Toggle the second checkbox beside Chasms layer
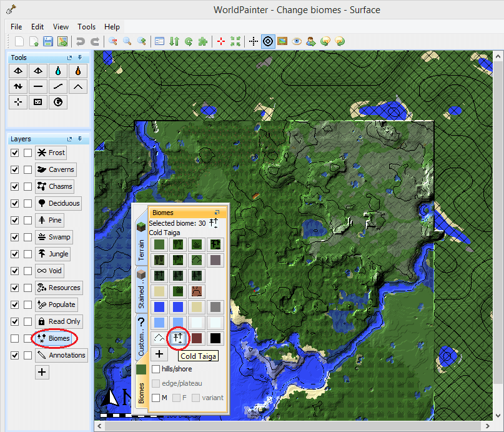Viewport: 504px width, 432px height. point(28,186)
